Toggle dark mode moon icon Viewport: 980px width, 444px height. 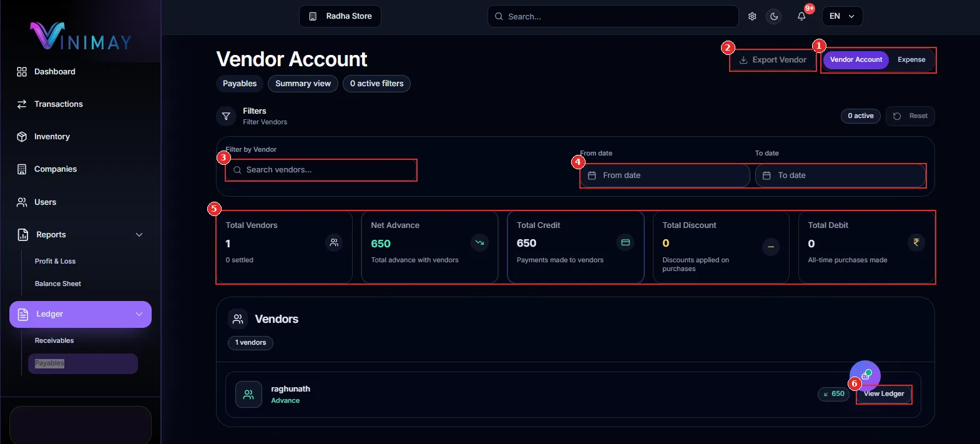(774, 16)
